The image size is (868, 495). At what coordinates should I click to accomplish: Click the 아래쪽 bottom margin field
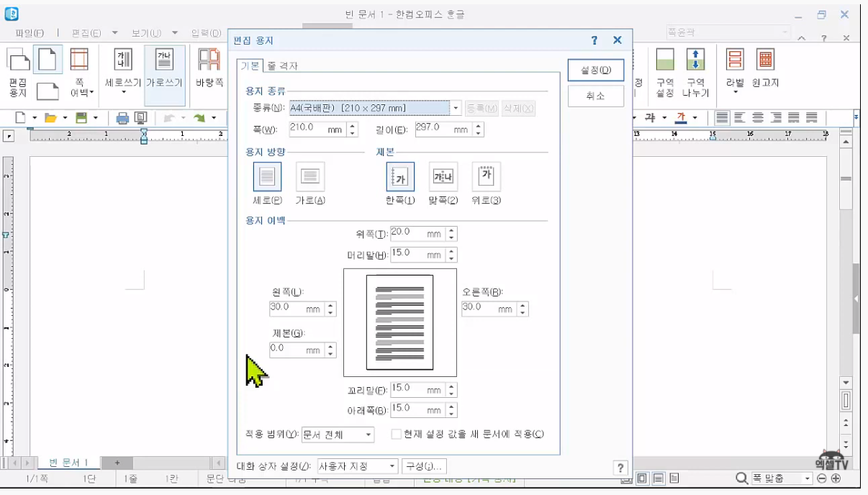pos(417,409)
